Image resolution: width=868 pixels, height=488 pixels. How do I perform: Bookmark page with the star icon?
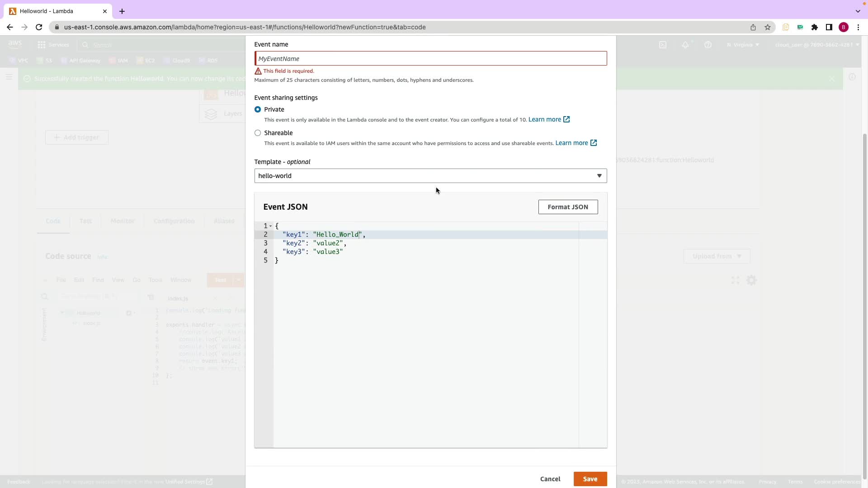tap(768, 27)
